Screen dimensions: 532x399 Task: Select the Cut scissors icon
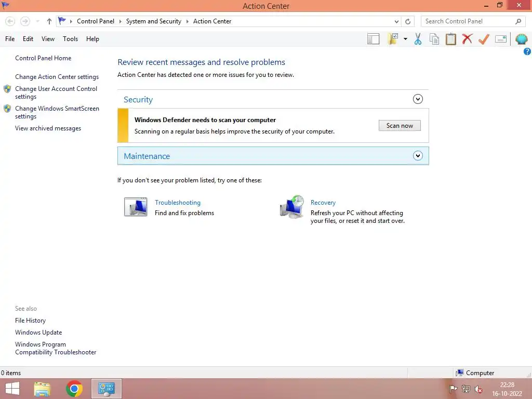point(418,39)
